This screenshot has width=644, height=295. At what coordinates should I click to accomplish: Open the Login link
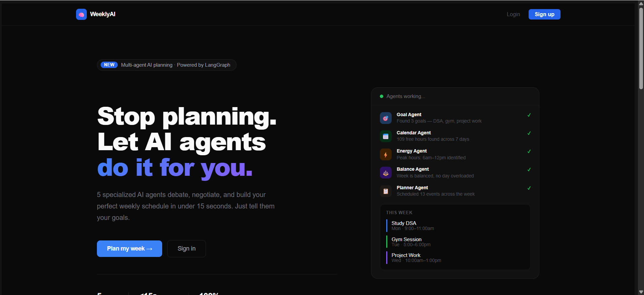[x=513, y=14]
